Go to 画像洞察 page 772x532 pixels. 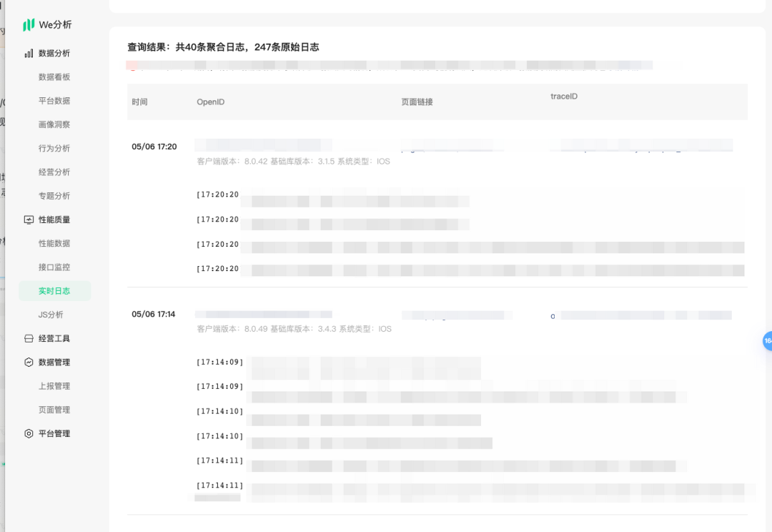54,124
